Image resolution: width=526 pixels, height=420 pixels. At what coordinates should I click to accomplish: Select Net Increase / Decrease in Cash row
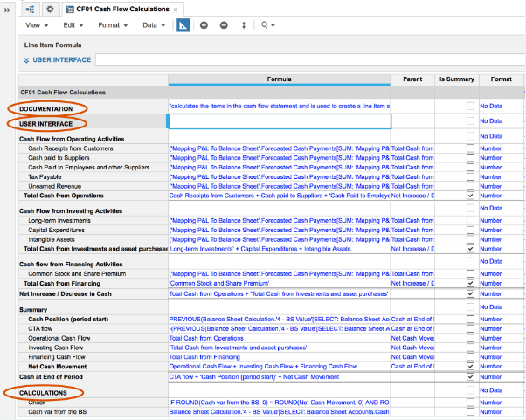(93, 293)
